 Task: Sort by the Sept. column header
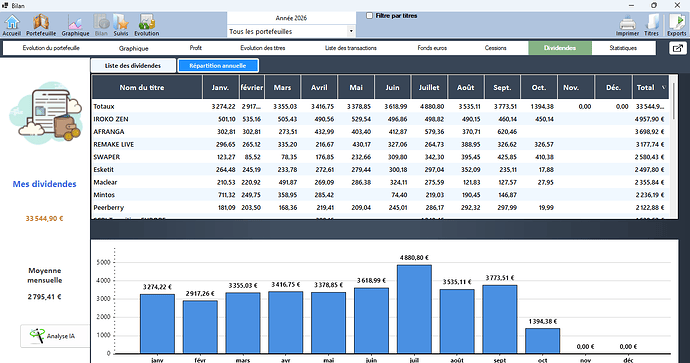click(502, 87)
